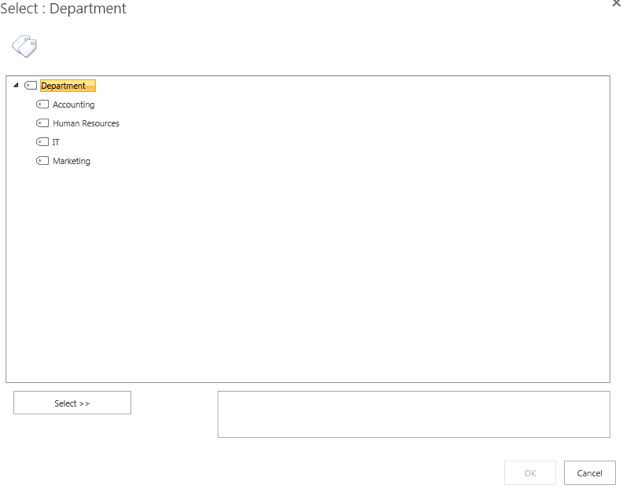Click the Select : Department dialog title
Image resolution: width=623 pixels, height=489 pixels.
pos(63,8)
